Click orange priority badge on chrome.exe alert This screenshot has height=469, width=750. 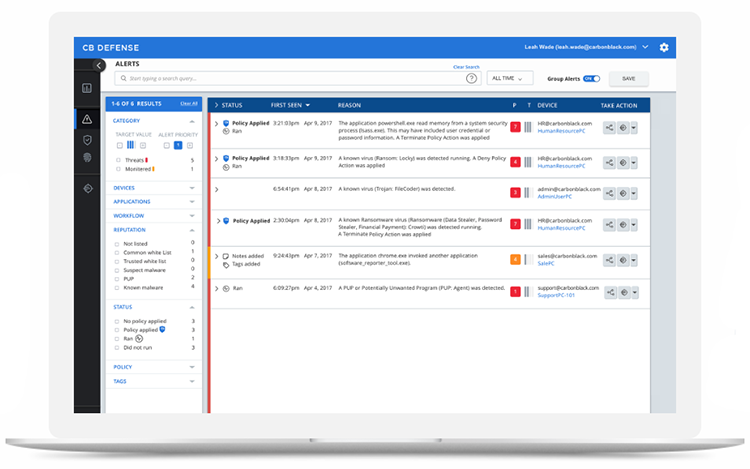[x=515, y=260]
